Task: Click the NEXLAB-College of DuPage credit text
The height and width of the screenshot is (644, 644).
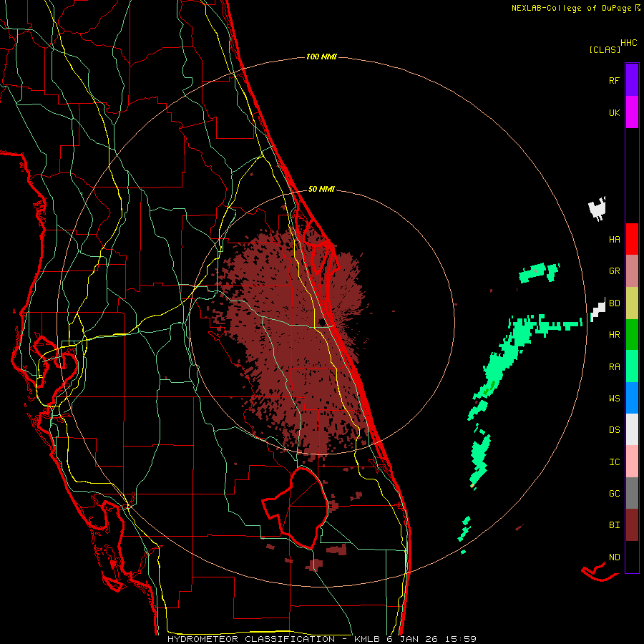Action: 571,8
